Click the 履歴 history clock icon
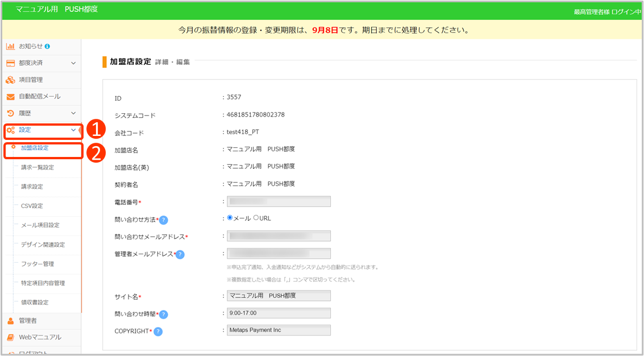The width and height of the screenshot is (644, 356). pyautogui.click(x=10, y=114)
